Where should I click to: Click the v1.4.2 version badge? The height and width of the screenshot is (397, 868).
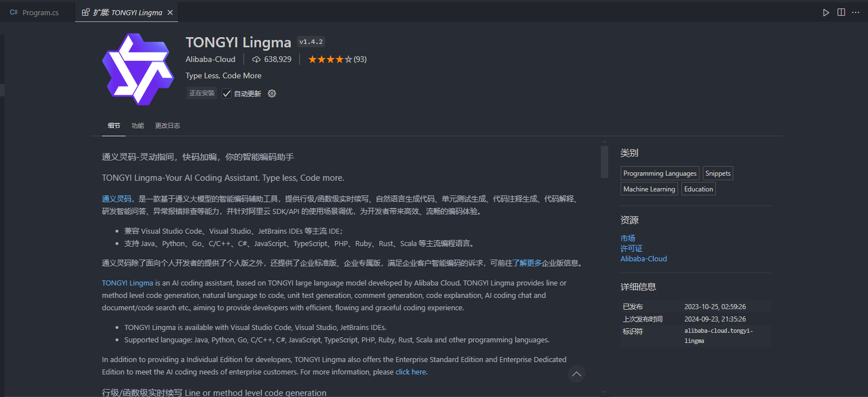click(x=311, y=42)
